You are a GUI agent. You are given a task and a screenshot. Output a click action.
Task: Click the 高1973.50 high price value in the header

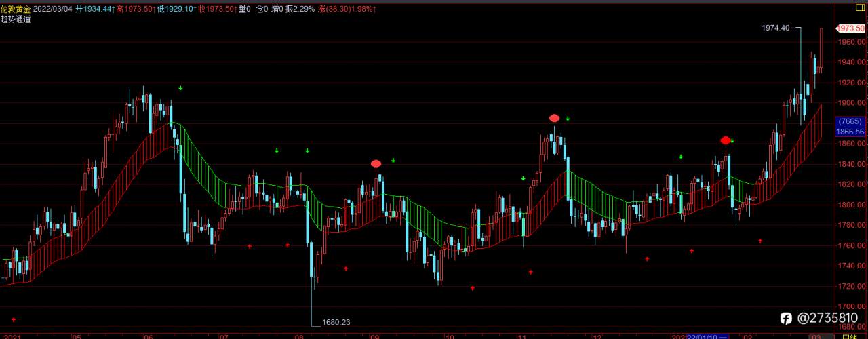pyautogui.click(x=136, y=9)
